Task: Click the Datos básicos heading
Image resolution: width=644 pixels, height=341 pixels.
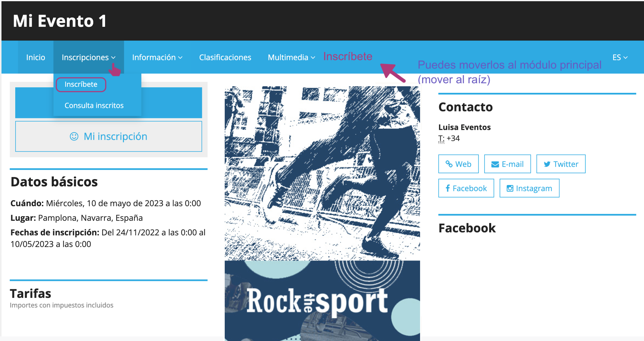Action: point(54,182)
